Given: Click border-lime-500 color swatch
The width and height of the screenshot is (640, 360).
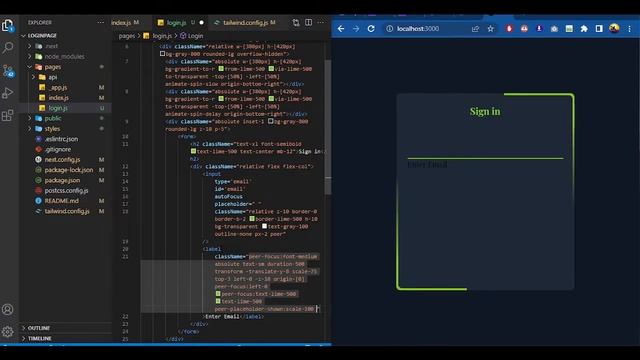Looking at the screenshot, I should coord(252,219).
